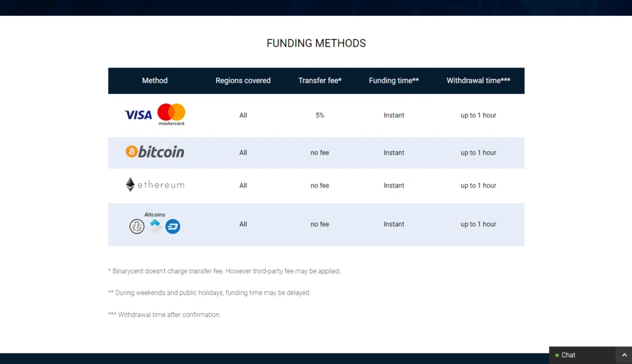Click the Withdrawal time column header
The height and width of the screenshot is (364, 632).
pos(479,80)
